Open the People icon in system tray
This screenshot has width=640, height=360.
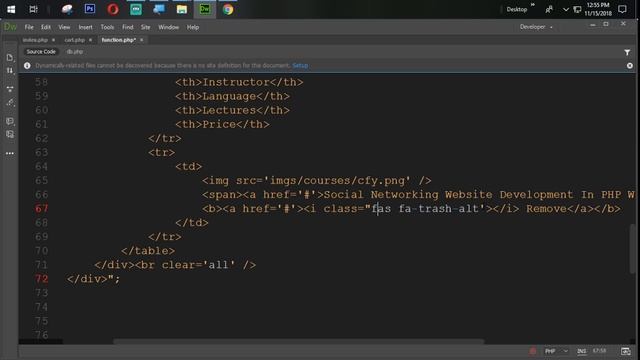(x=549, y=9)
